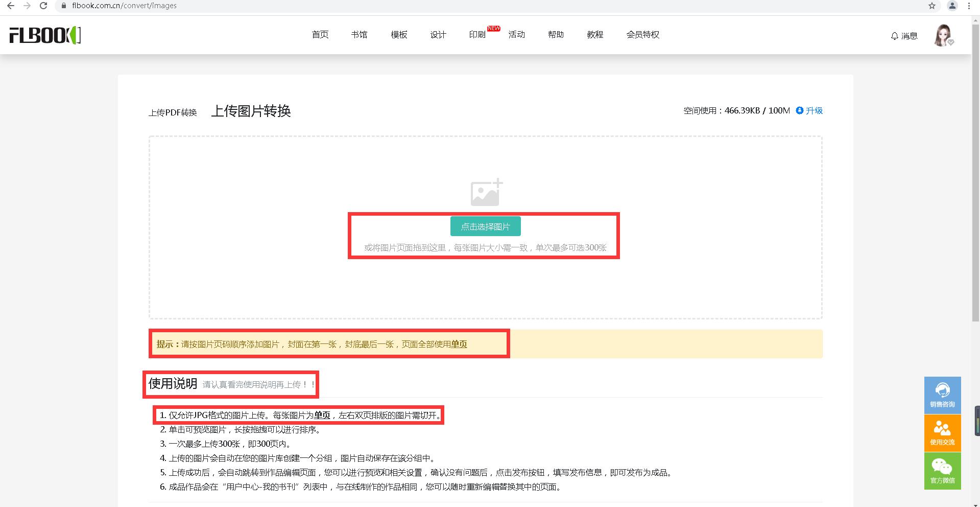Open the 销售咨询 chat icon on the right
980x507 pixels.
(942, 395)
